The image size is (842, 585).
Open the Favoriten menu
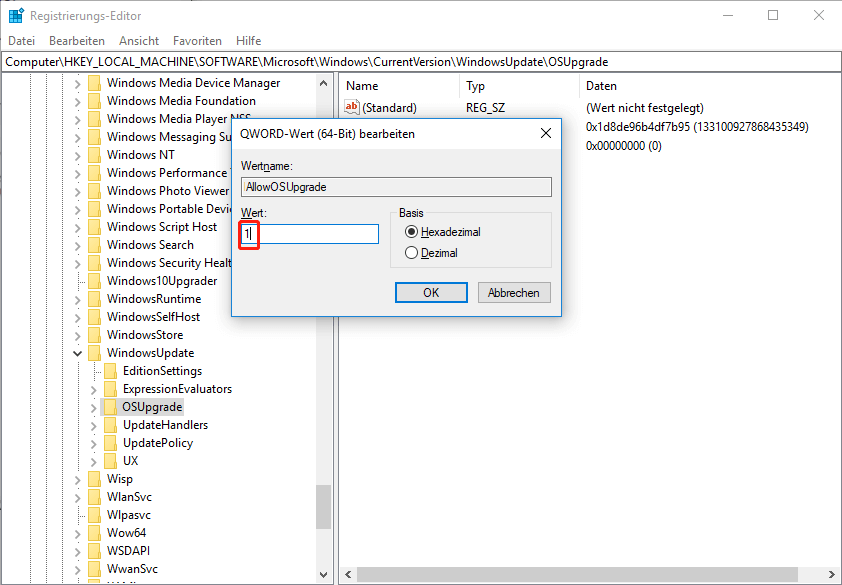click(x=197, y=41)
